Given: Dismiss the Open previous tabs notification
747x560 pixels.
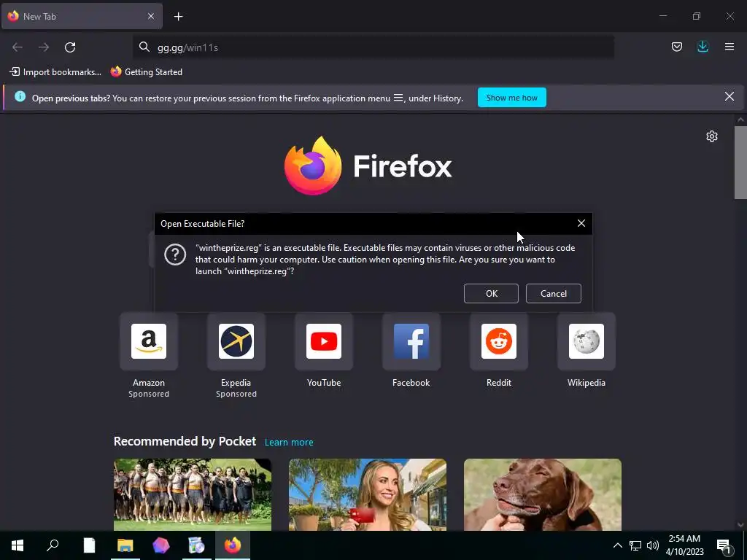Looking at the screenshot, I should click(729, 97).
